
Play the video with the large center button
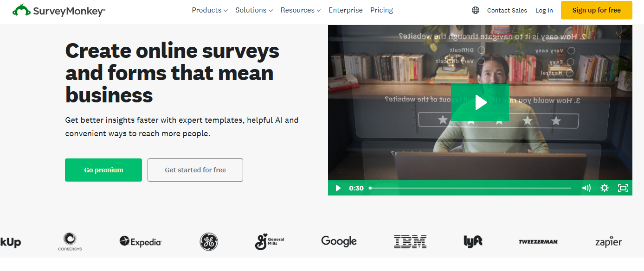480,102
